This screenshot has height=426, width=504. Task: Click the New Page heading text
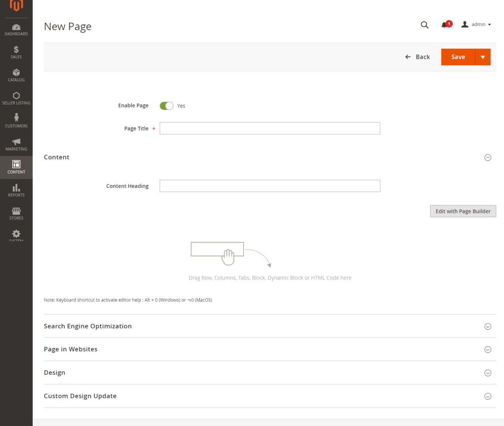pyautogui.click(x=68, y=26)
